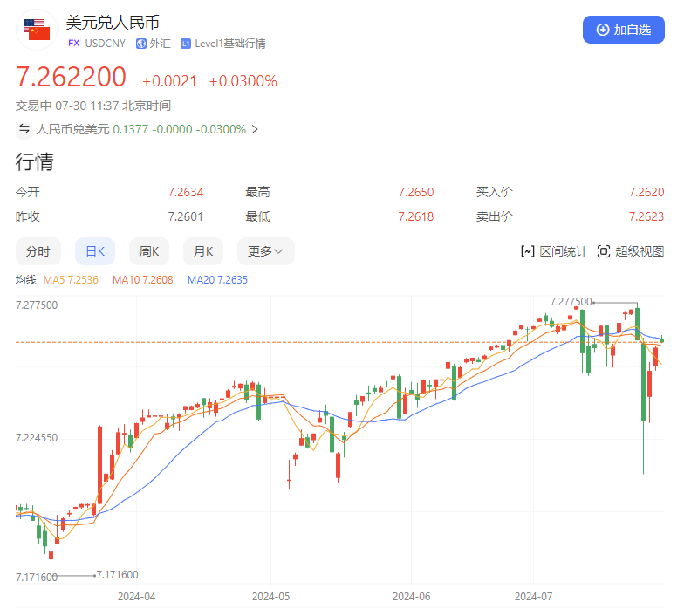This screenshot has width=684, height=616.
Task: Select the 周K weekly candlestick tab
Action: (148, 251)
